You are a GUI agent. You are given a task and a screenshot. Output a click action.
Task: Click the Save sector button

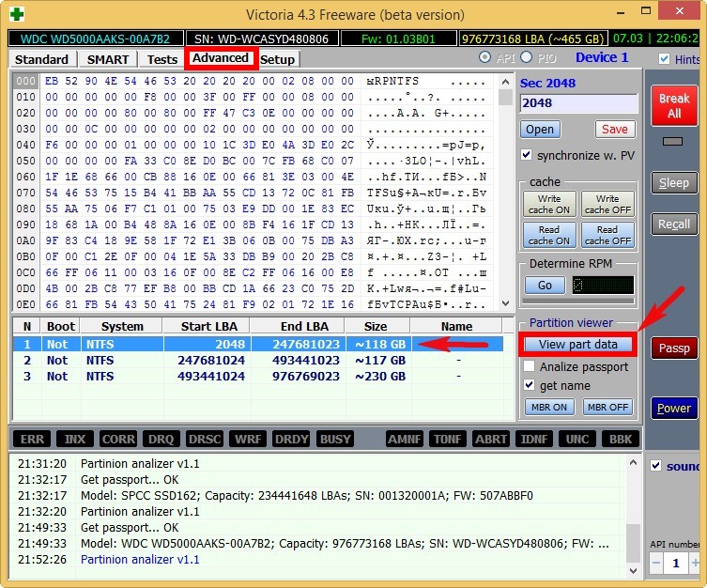tap(615, 130)
